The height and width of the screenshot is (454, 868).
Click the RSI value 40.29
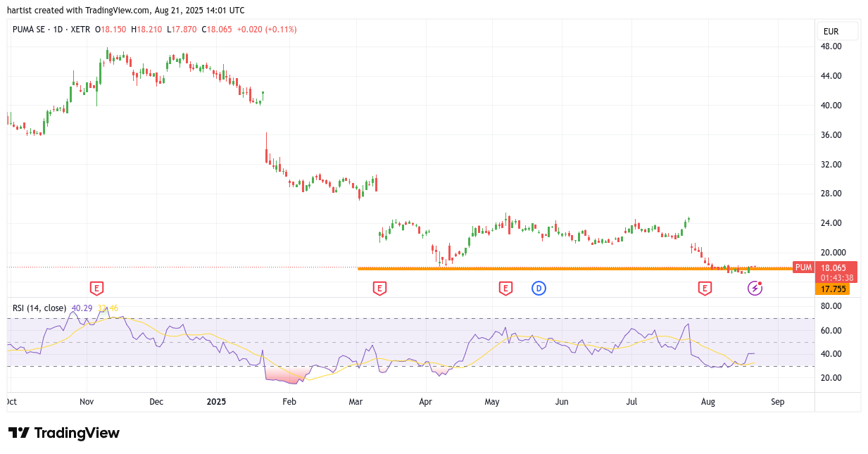point(82,308)
